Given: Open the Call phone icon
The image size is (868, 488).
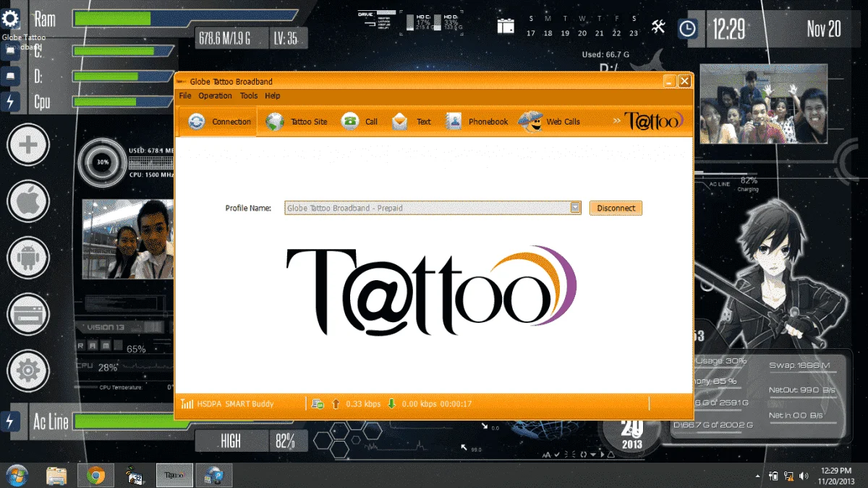Looking at the screenshot, I should coord(350,122).
